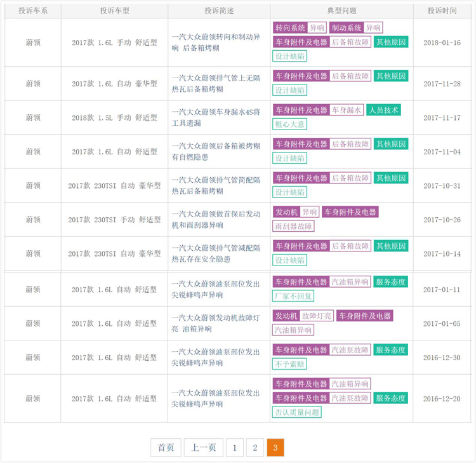The height and width of the screenshot is (463, 476).
Task: Open complaint 一汽大众蔚领车身漏水4S将工具遗漏
Action: [x=216, y=117]
